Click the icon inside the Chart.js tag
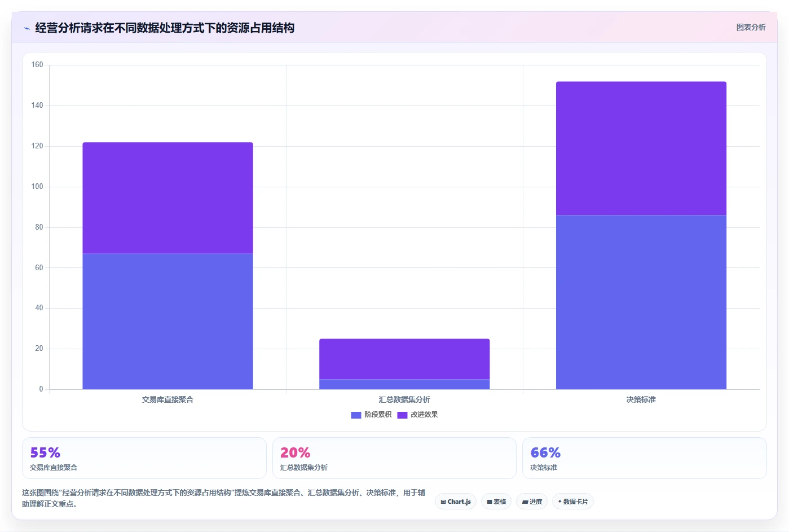 [x=443, y=502]
